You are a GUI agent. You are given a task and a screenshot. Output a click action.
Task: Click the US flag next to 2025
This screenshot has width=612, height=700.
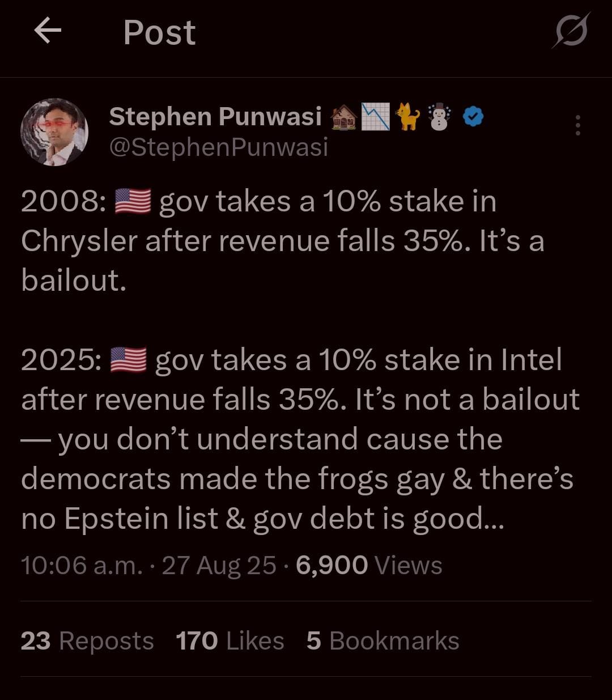[x=129, y=360]
